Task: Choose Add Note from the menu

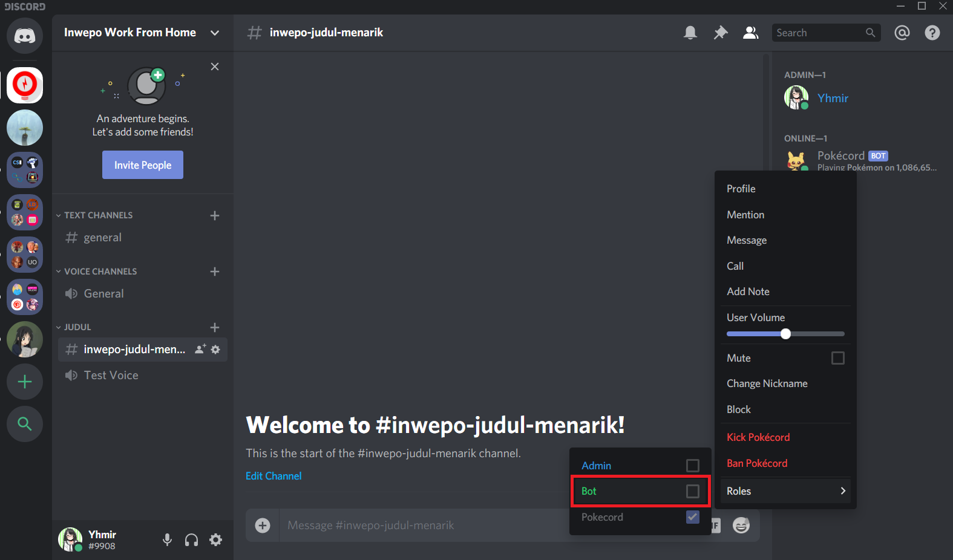Action: click(x=785, y=291)
